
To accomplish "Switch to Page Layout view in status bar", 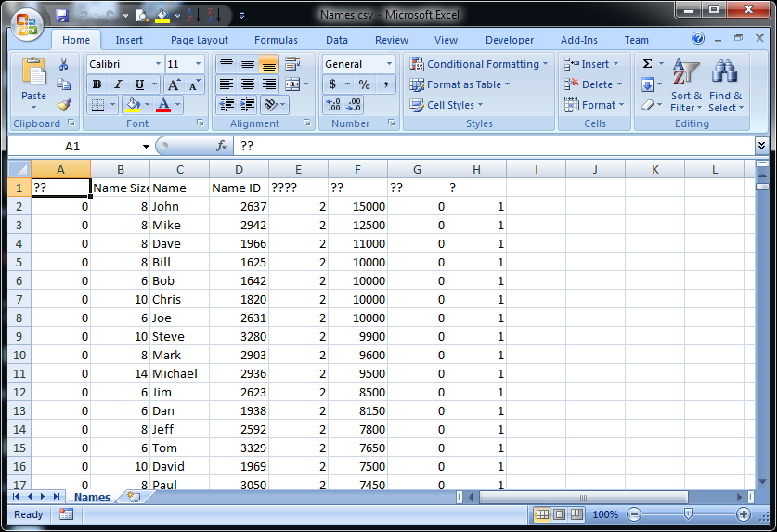I will point(559,514).
